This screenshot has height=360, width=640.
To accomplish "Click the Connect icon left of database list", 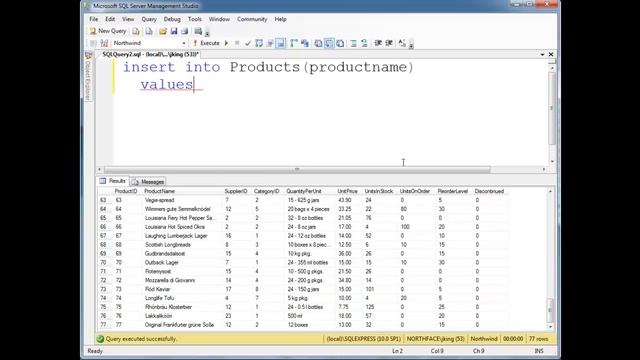I will [x=93, y=43].
